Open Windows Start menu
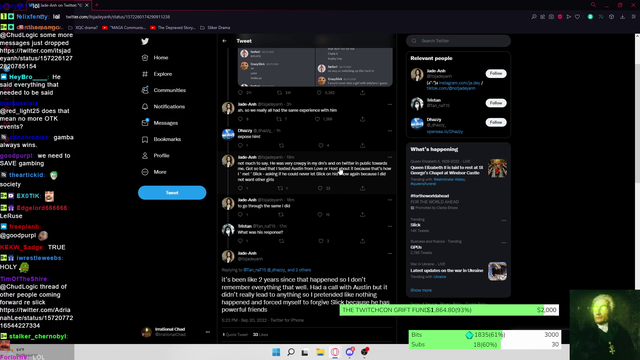 (276, 352)
